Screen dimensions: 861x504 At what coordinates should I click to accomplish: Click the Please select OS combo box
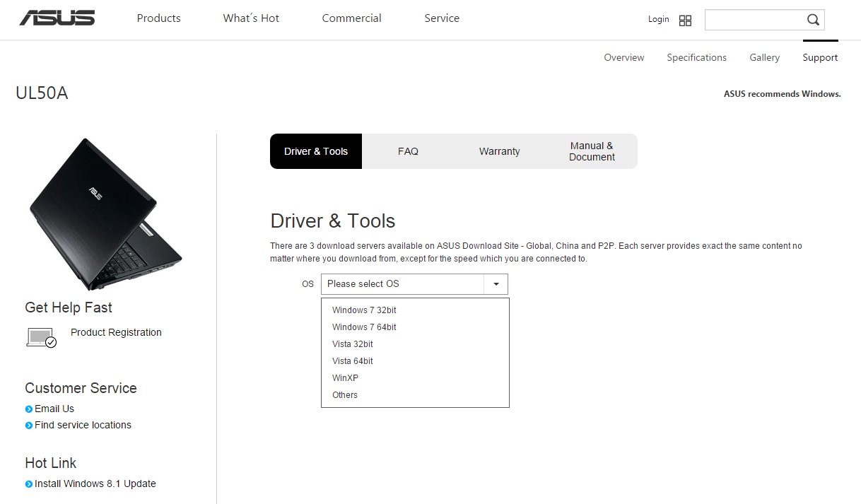point(414,284)
